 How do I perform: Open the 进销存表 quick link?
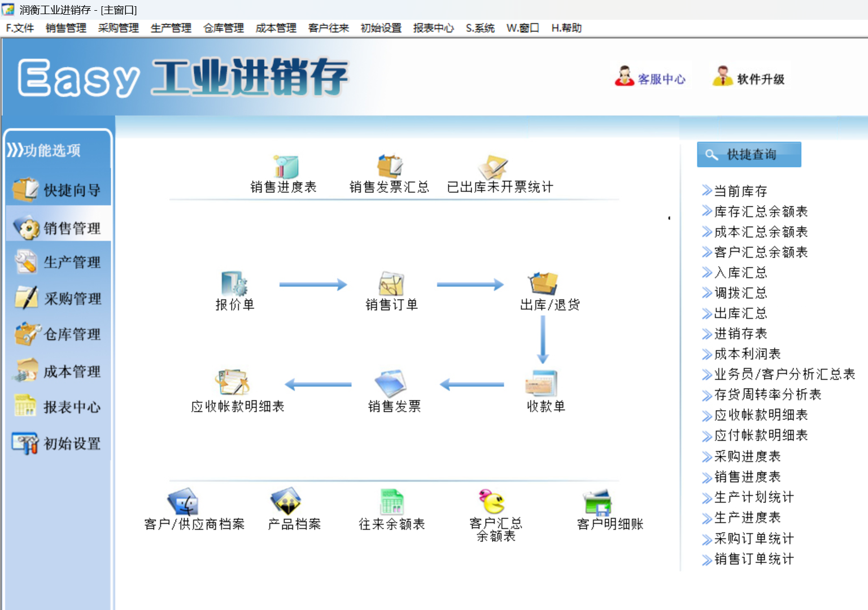pos(735,333)
